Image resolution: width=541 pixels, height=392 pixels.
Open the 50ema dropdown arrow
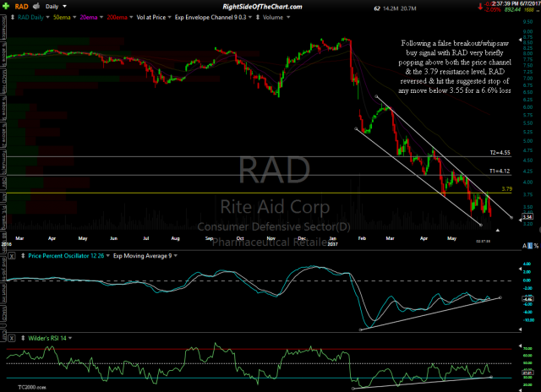pos(74,17)
